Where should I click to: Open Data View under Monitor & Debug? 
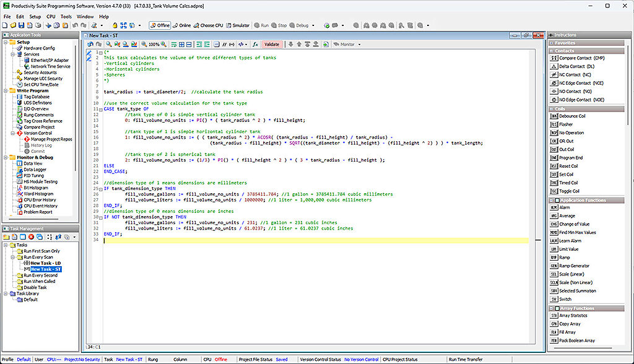pyautogui.click(x=33, y=163)
